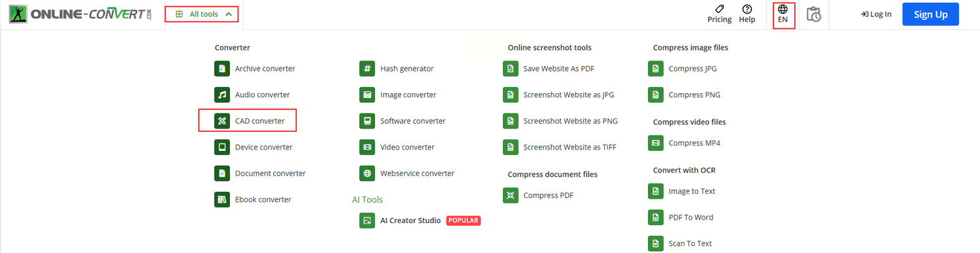Image resolution: width=980 pixels, height=253 pixels.
Task: Click the Video converter film icon
Action: pyautogui.click(x=367, y=147)
